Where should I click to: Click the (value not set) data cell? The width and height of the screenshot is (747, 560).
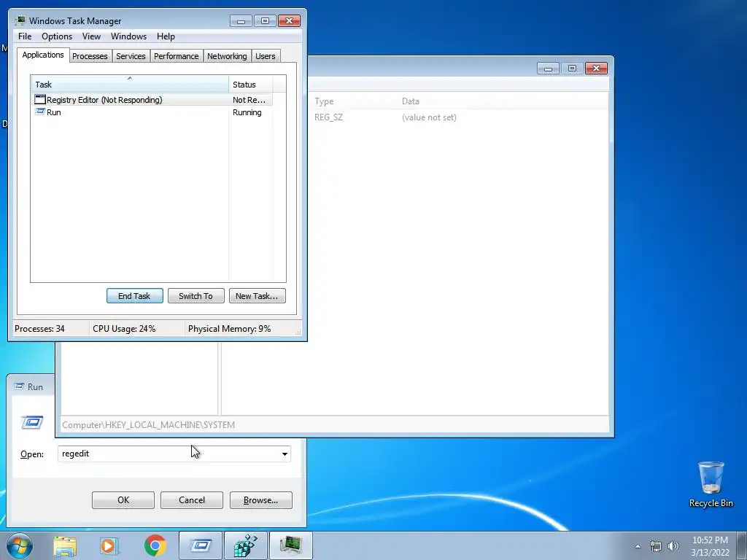tap(429, 117)
